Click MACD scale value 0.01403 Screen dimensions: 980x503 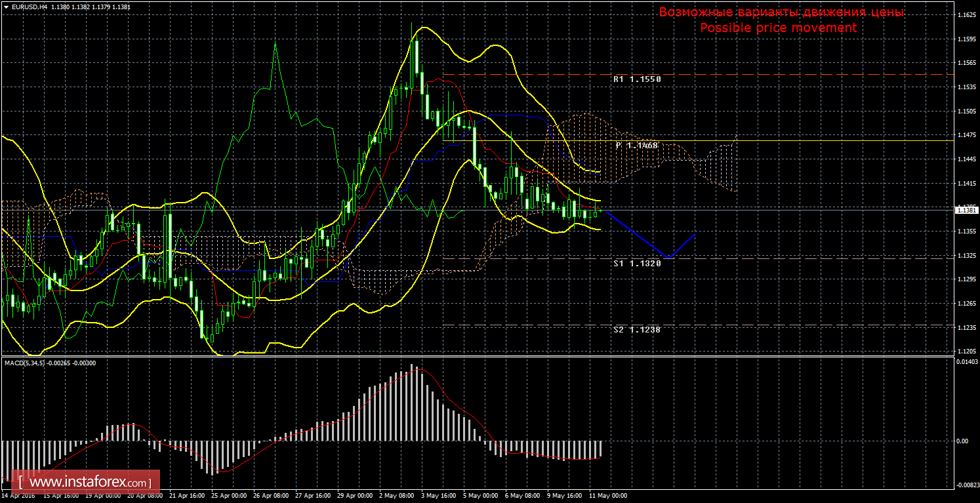coord(968,362)
